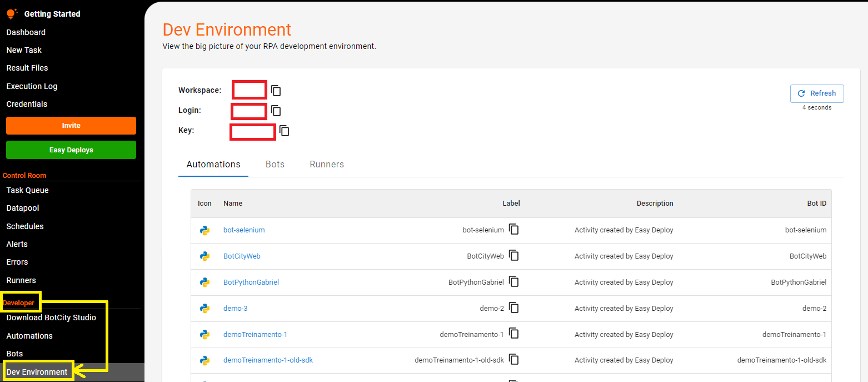This screenshot has height=382, width=868.
Task: Open Bots in the Developer section
Action: coord(14,354)
